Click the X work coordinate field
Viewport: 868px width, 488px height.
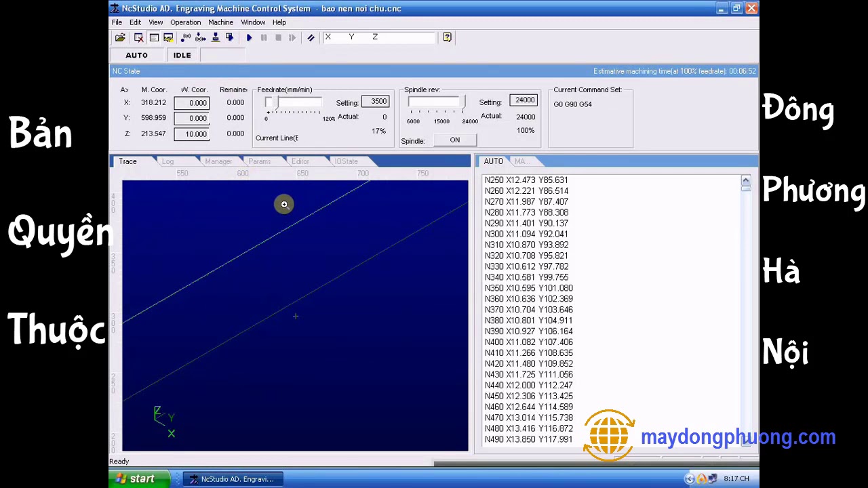point(191,103)
